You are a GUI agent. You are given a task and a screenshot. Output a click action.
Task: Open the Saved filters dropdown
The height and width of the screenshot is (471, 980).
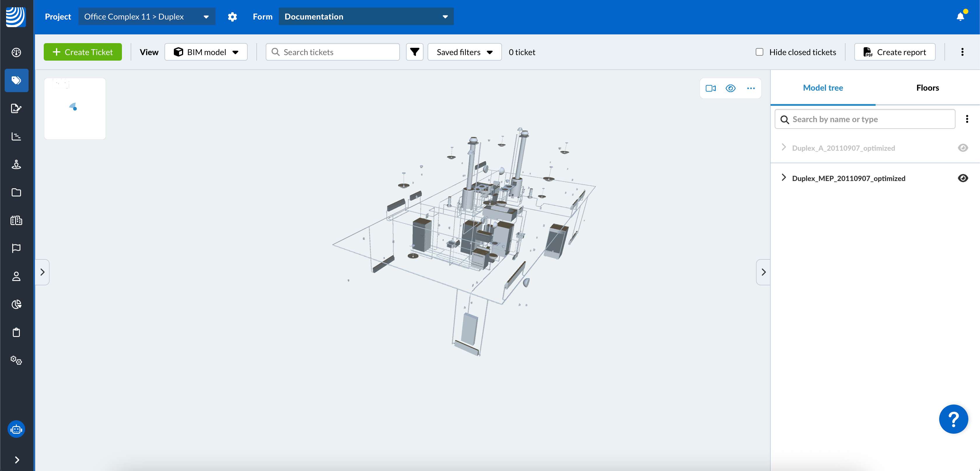(464, 52)
